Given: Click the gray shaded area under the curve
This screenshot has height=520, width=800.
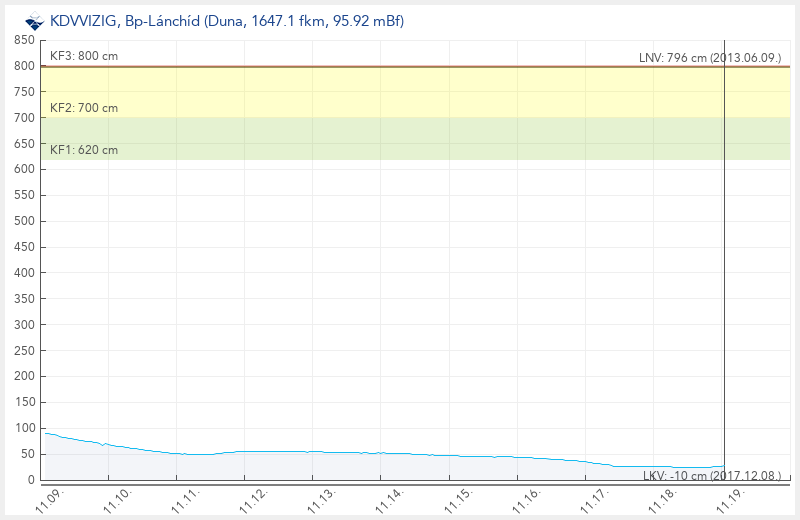Looking at the screenshot, I should pyautogui.click(x=300, y=467).
